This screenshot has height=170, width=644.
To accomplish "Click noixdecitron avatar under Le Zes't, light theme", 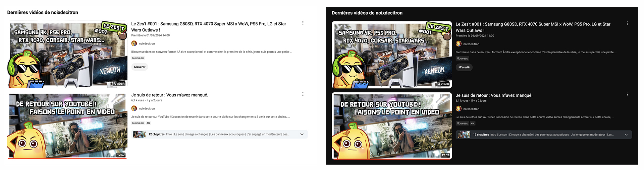I will 134,44.
